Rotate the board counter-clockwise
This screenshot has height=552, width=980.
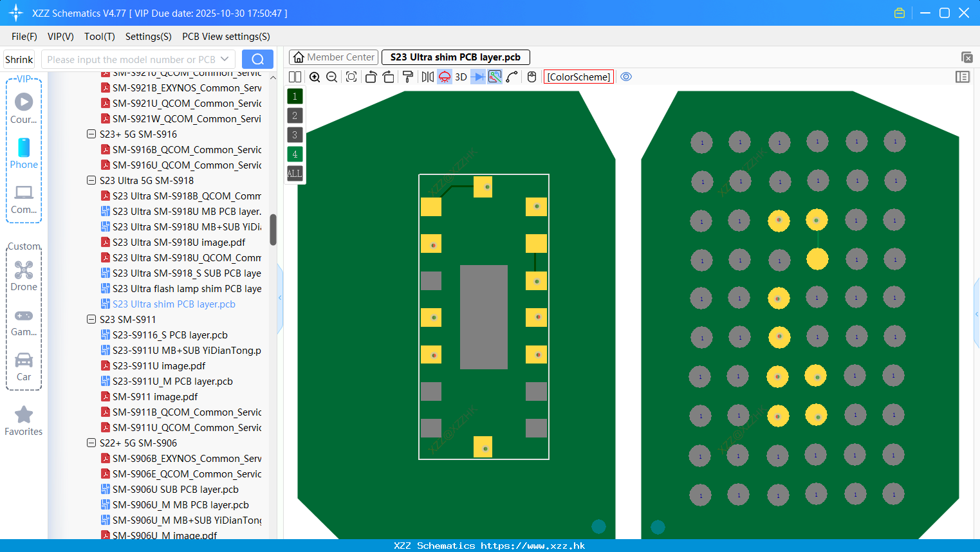tap(371, 77)
